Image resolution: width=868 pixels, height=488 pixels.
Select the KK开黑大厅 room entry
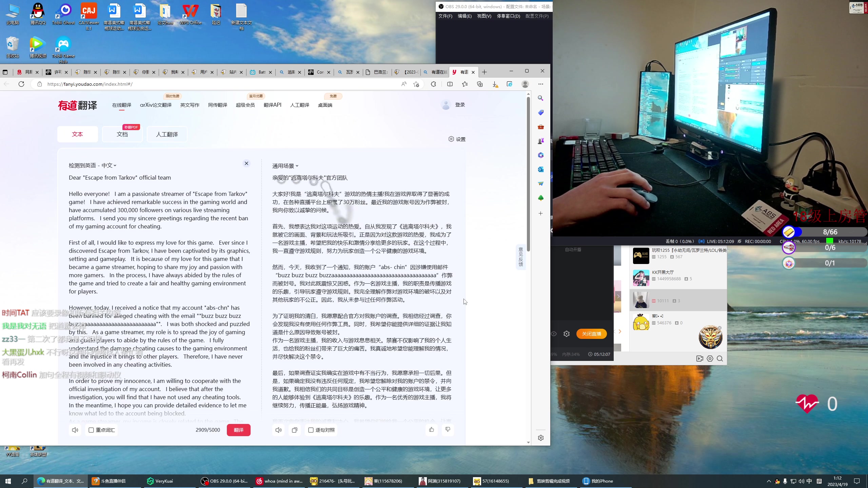678,278
